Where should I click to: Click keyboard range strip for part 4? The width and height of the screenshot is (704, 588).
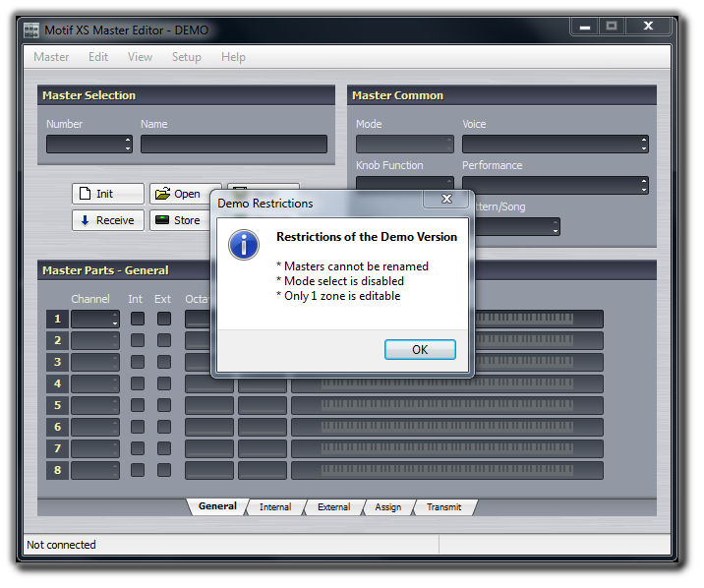tap(447, 383)
